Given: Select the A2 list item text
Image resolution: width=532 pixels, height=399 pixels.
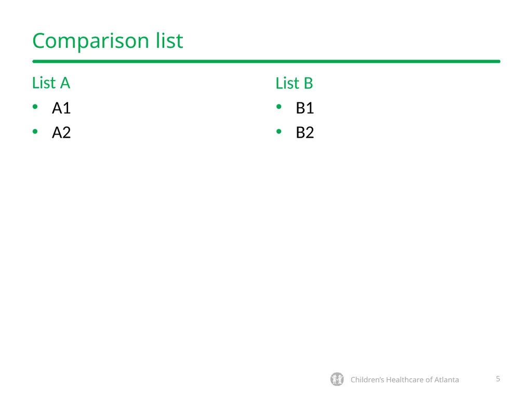Looking at the screenshot, I should [x=61, y=132].
